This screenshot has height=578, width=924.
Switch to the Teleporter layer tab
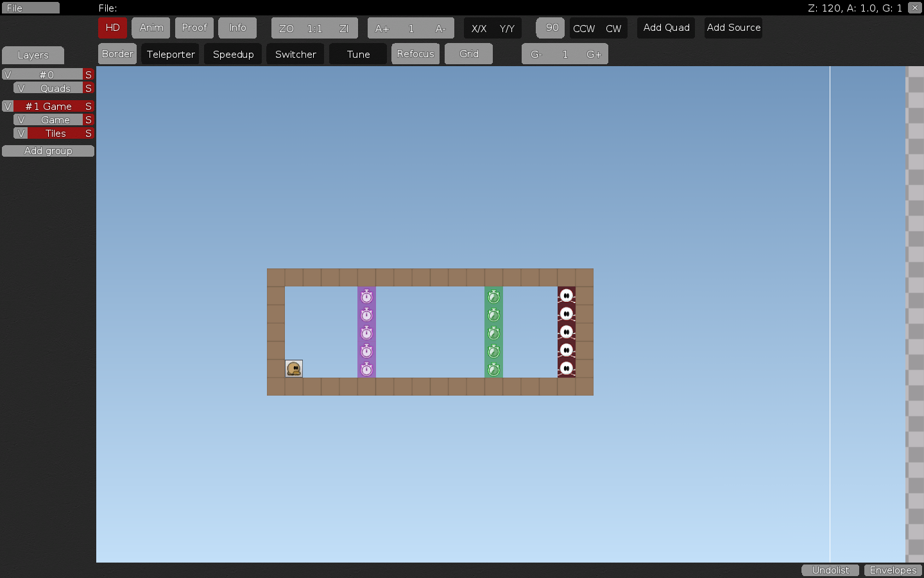point(170,54)
